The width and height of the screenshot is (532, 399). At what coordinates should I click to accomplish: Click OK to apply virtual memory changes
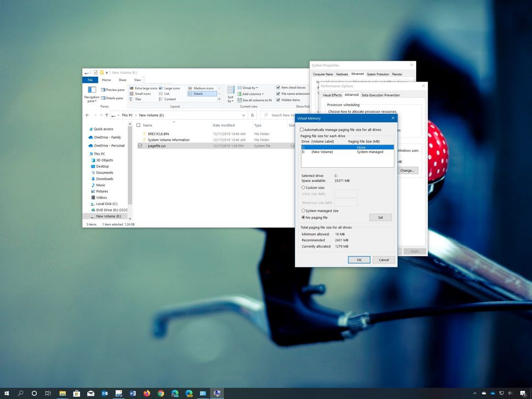pyautogui.click(x=359, y=260)
